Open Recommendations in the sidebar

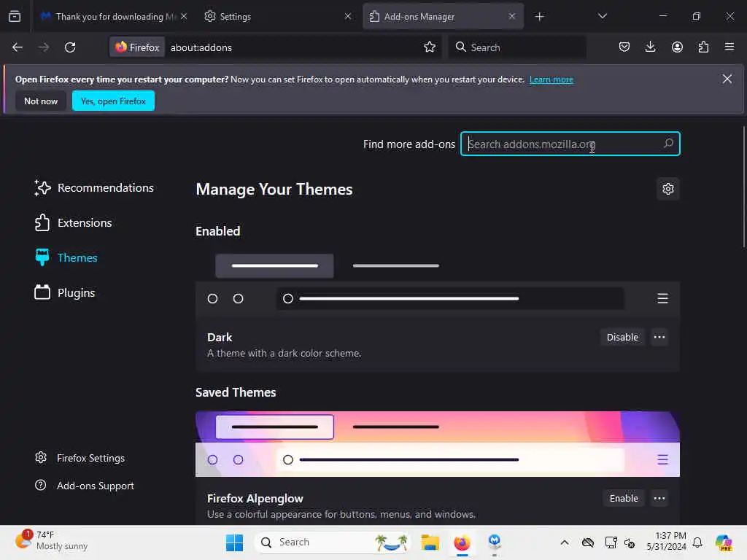click(94, 188)
